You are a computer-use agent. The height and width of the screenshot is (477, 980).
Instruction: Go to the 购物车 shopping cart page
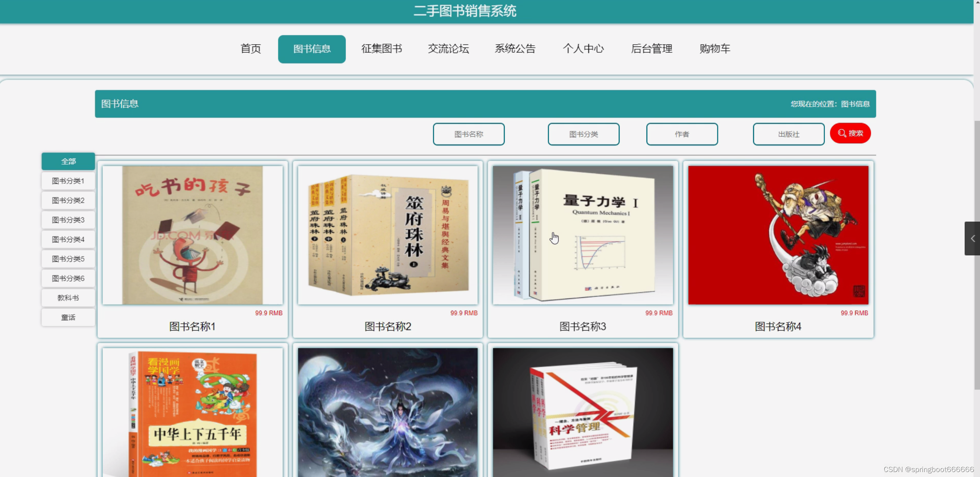pyautogui.click(x=714, y=49)
